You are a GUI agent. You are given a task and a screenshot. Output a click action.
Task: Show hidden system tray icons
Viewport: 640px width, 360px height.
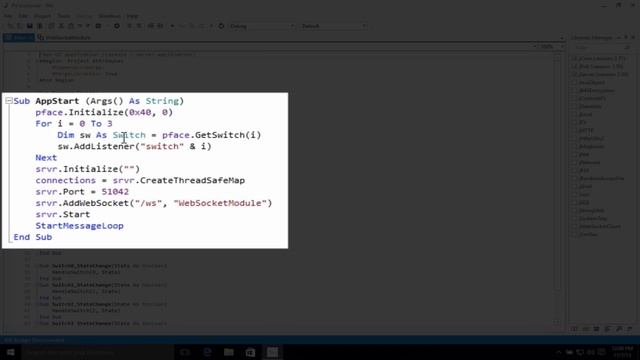558,352
